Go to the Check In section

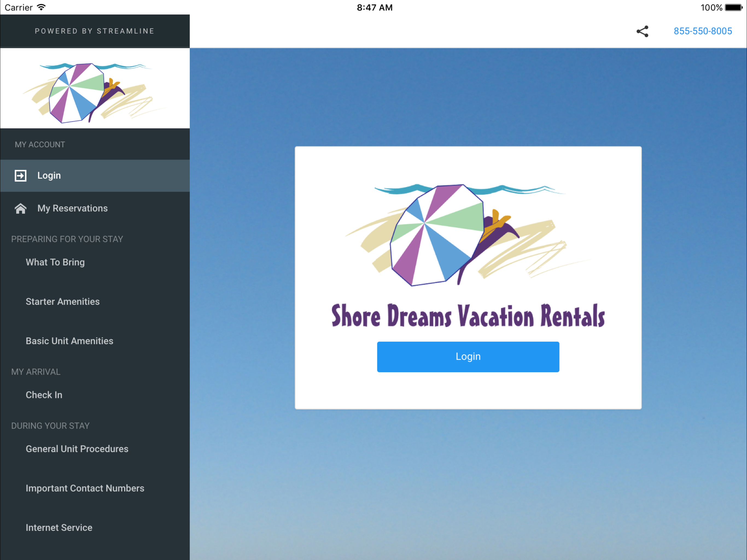point(44,395)
